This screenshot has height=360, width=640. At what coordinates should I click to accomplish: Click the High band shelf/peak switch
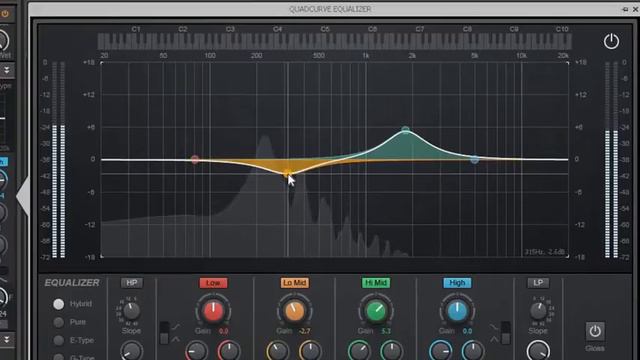point(505,333)
